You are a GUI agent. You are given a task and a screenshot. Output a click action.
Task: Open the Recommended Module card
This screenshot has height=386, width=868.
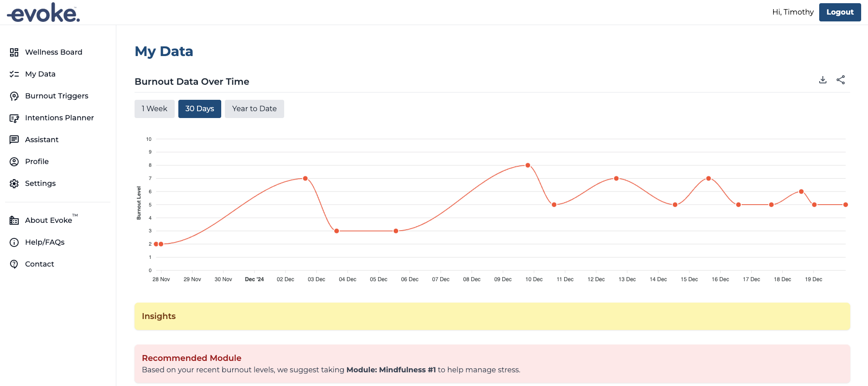[492, 364]
